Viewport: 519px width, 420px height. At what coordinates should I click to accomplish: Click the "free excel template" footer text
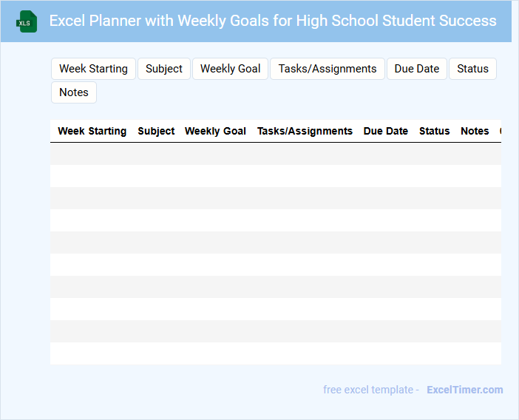[370, 390]
